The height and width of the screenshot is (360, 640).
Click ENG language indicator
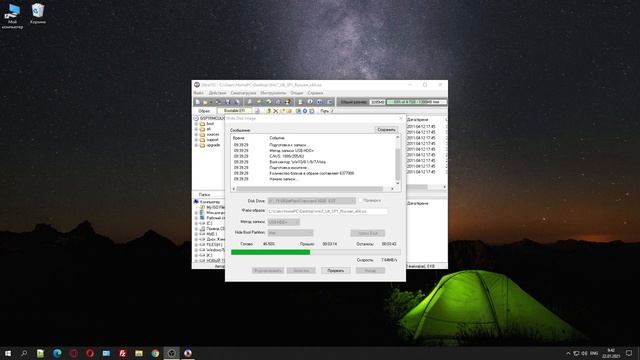pyautogui.click(x=594, y=353)
